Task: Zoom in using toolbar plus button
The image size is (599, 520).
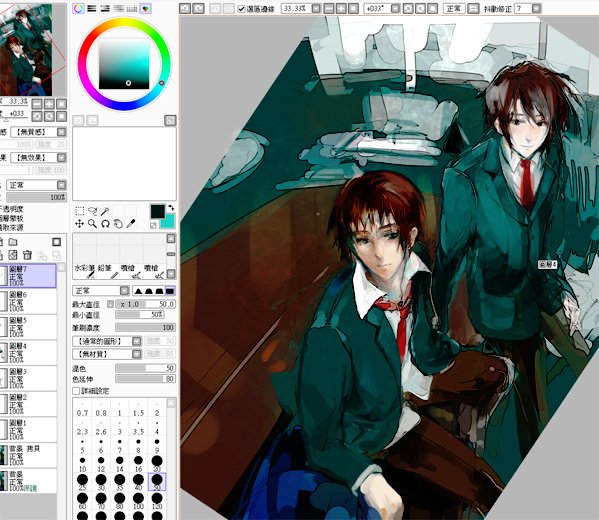Action: click(x=341, y=8)
